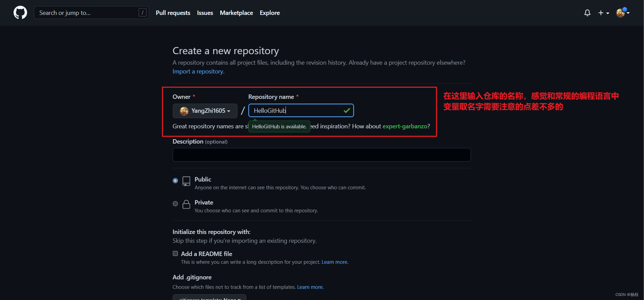Use suggested name expert-garbanzo

[x=405, y=126]
